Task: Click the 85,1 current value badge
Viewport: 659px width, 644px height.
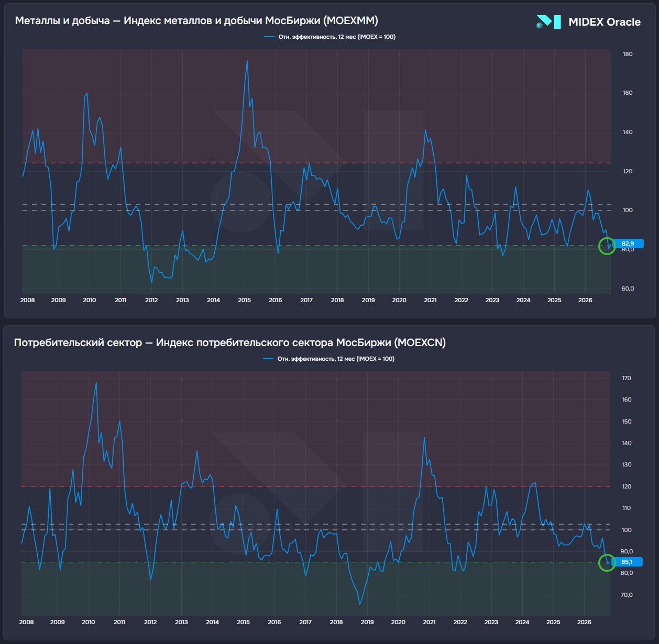Action: click(627, 562)
